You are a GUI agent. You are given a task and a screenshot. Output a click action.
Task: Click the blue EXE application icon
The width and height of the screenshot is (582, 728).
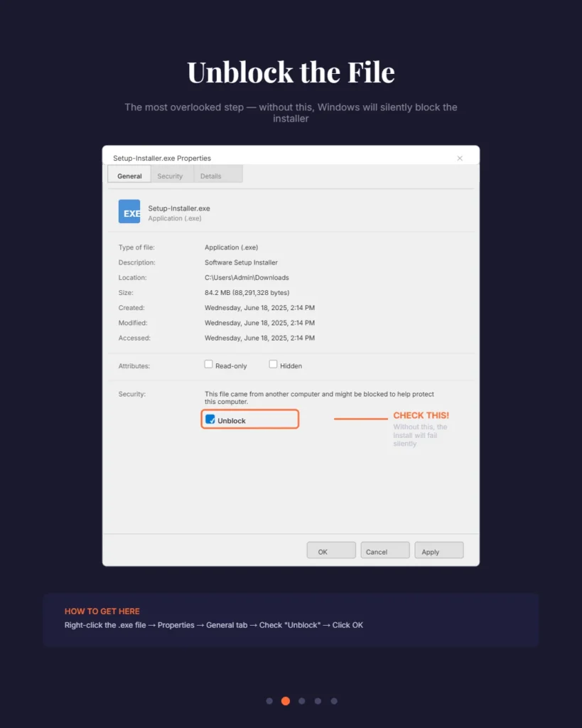pyautogui.click(x=129, y=211)
